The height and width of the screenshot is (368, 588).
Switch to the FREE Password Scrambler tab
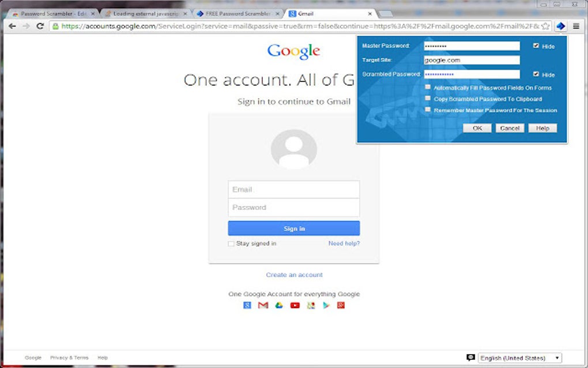pos(238,13)
